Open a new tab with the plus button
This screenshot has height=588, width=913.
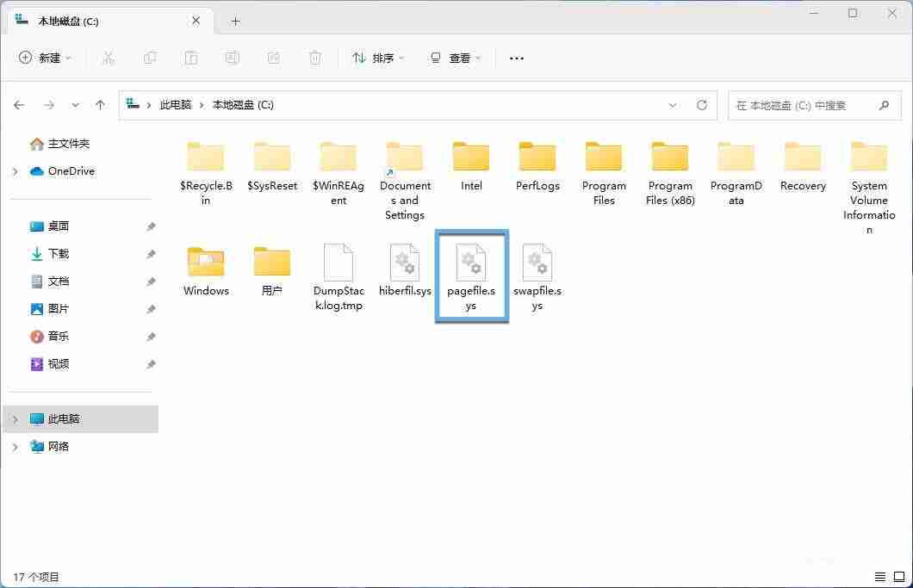[235, 21]
